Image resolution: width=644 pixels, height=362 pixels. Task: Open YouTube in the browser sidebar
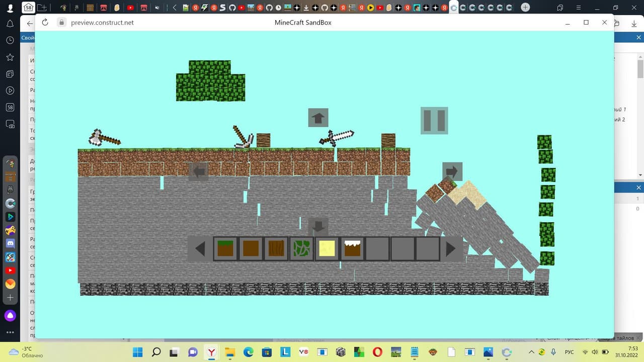(x=10, y=270)
